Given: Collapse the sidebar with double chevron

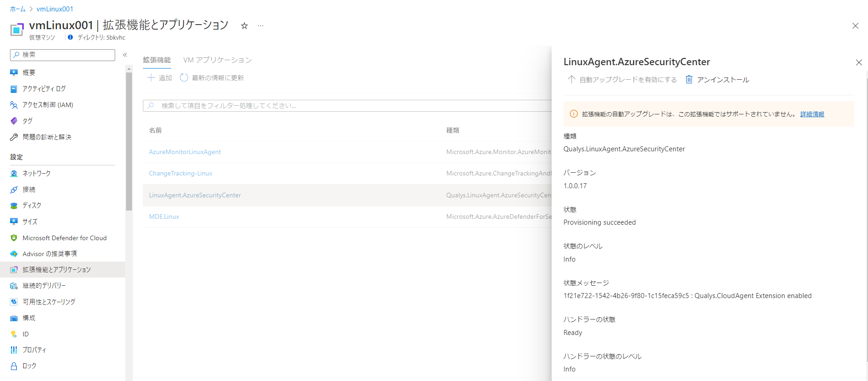Looking at the screenshot, I should point(125,55).
